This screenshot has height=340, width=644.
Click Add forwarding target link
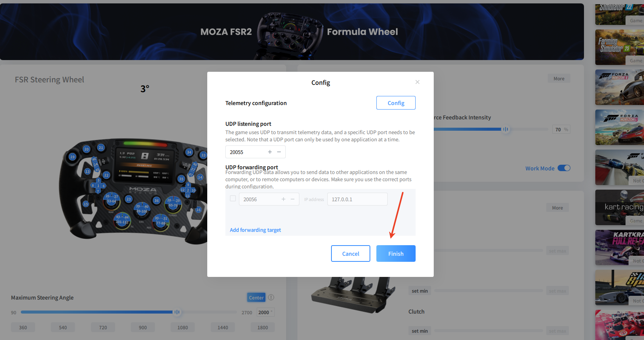[x=255, y=230]
